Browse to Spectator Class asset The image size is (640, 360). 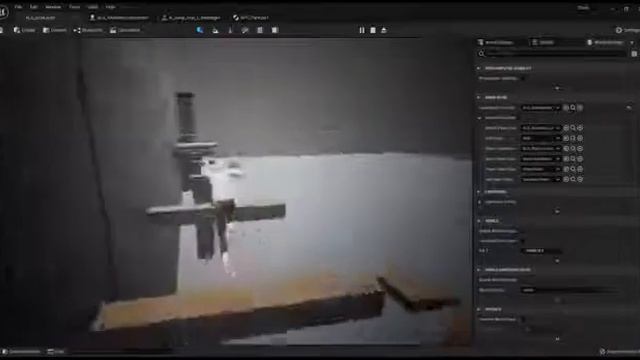573,179
